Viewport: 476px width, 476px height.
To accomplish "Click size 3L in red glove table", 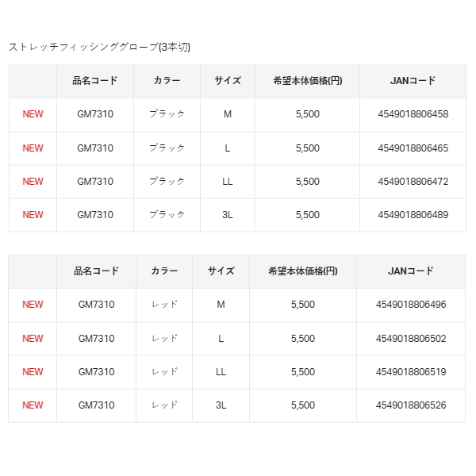I will pyautogui.click(x=221, y=405).
